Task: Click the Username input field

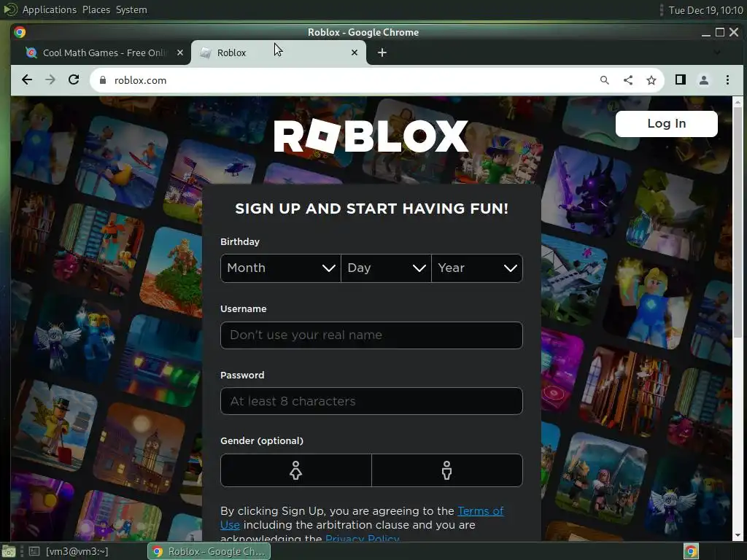Action: [371, 335]
